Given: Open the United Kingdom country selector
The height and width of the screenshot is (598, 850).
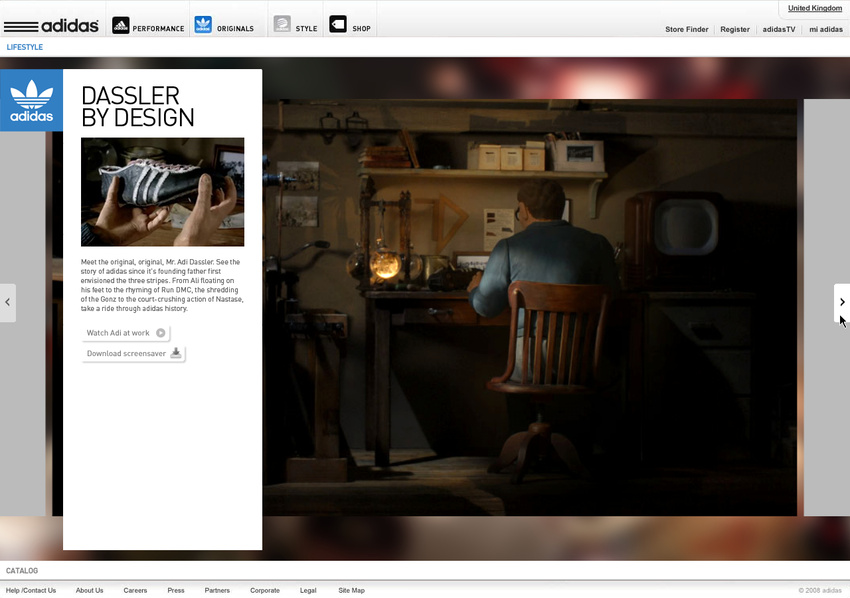Looking at the screenshot, I should click(x=815, y=8).
